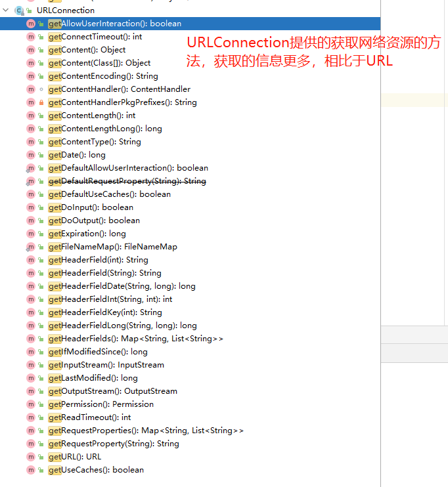Select getInputStream(): InputStream
The image size is (448, 487).
point(106,365)
